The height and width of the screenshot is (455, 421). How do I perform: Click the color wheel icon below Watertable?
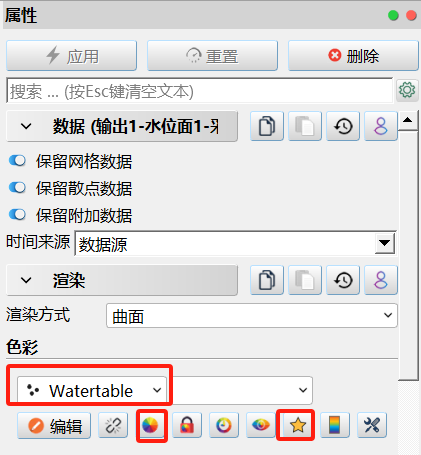coord(150,426)
